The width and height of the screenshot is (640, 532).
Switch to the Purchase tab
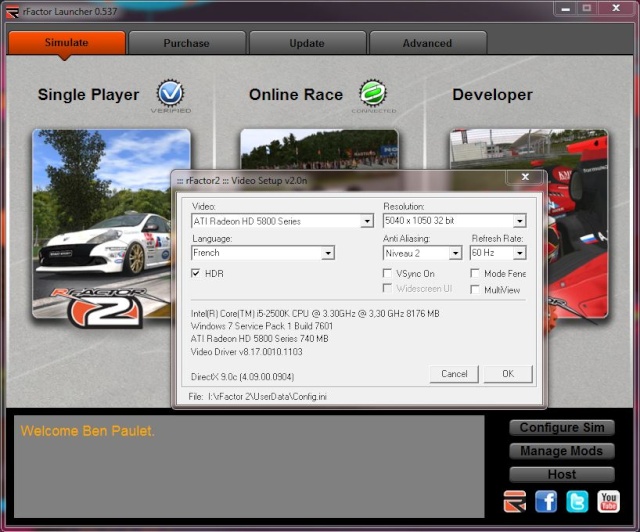[x=187, y=43]
